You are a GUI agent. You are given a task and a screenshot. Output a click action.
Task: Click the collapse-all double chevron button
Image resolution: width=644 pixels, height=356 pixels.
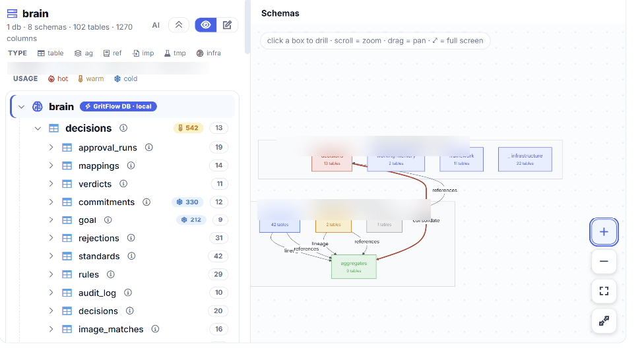point(179,25)
